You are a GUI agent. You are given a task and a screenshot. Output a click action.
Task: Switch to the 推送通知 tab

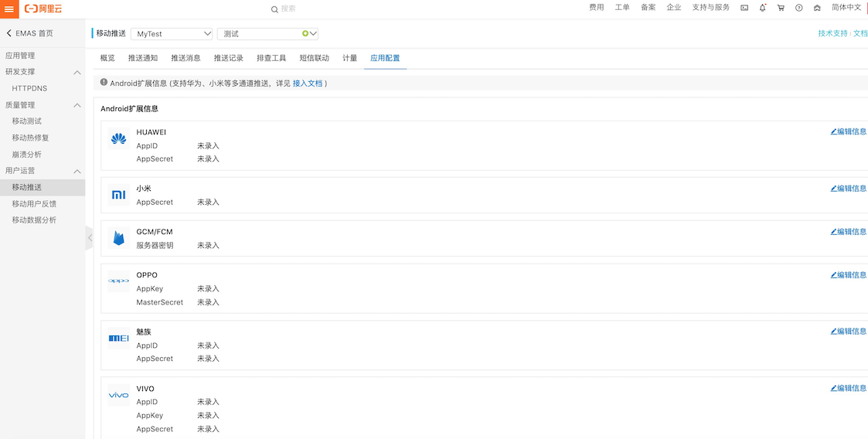click(x=143, y=58)
